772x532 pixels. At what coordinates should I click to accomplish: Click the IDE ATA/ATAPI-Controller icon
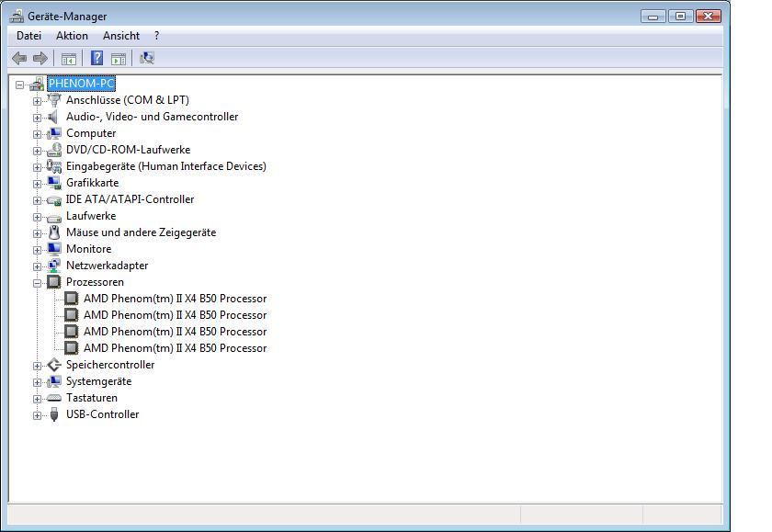coord(54,199)
